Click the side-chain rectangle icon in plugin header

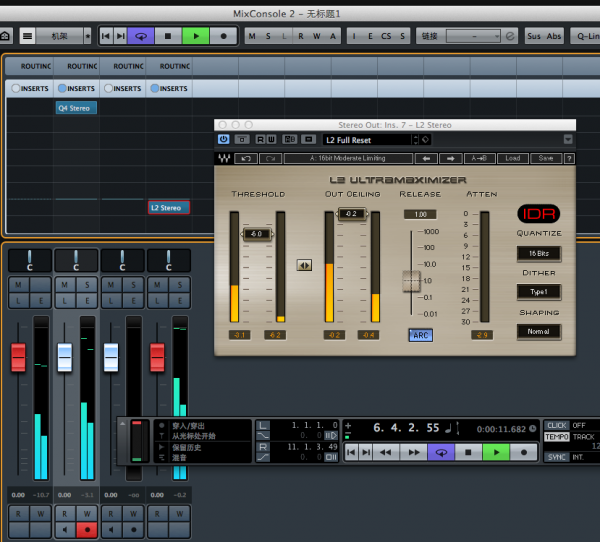(x=308, y=139)
